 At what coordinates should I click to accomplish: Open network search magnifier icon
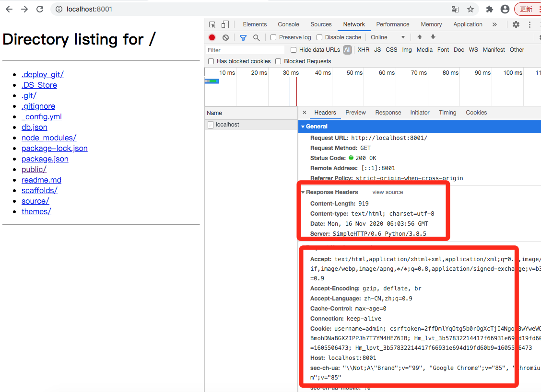pyautogui.click(x=257, y=37)
